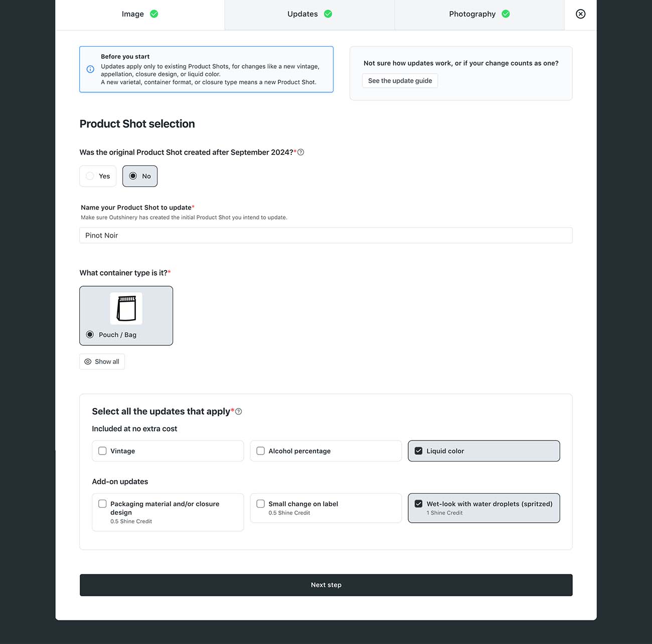Open See the update guide

400,81
